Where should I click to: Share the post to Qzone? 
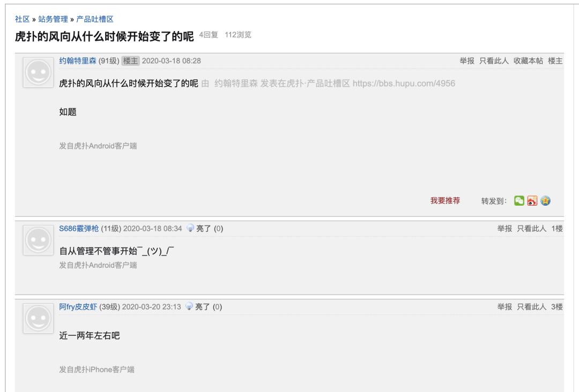coord(545,200)
